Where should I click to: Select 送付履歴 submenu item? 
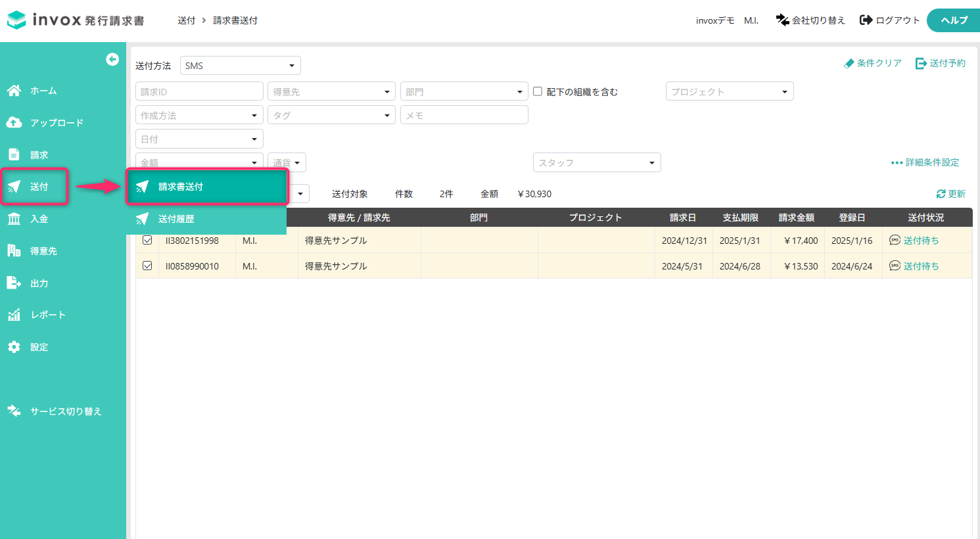click(207, 219)
